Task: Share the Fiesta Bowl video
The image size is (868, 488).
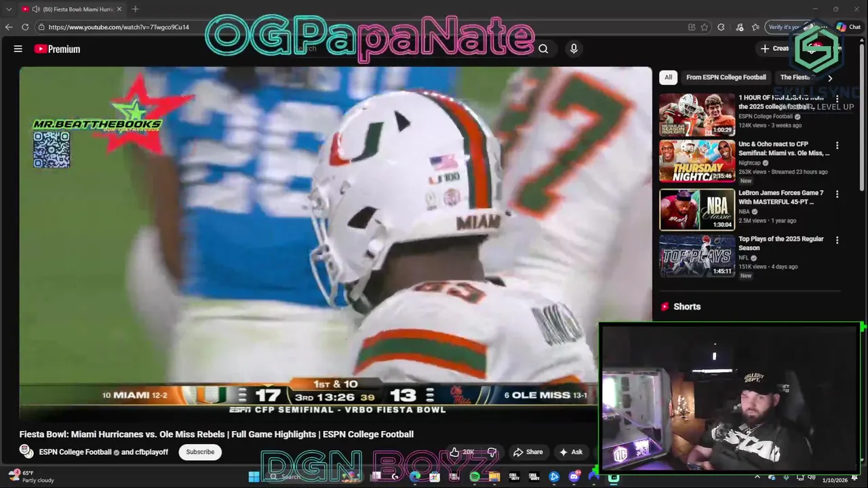Action: (528, 452)
